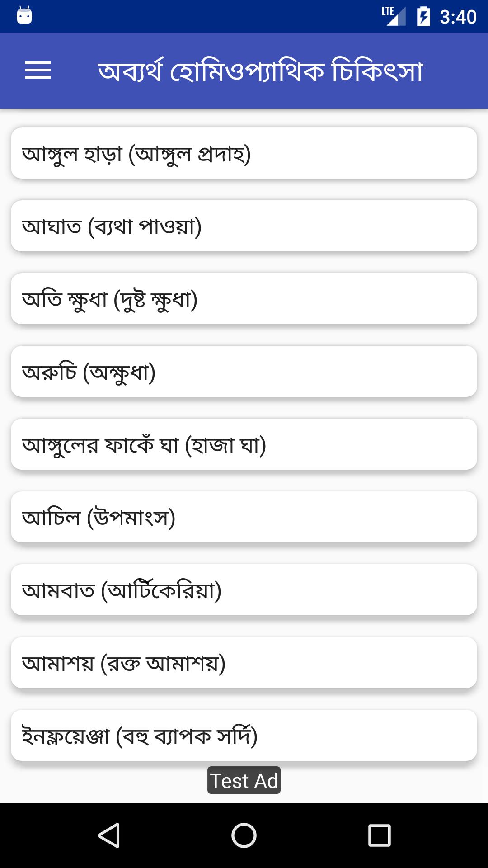Image resolution: width=488 pixels, height=868 pixels.
Task: Open the recent apps square button
Action: (x=380, y=835)
